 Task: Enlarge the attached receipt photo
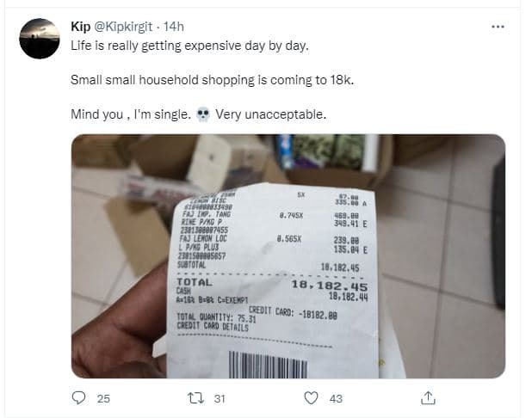click(288, 256)
